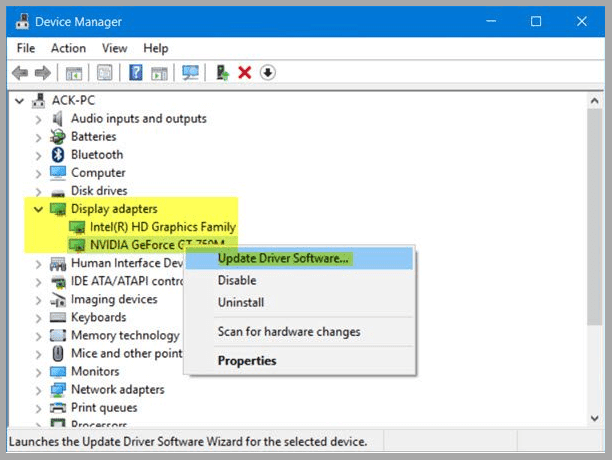Select Intel(R) HD Graphics Family
This screenshot has height=460, width=612.
163,227
